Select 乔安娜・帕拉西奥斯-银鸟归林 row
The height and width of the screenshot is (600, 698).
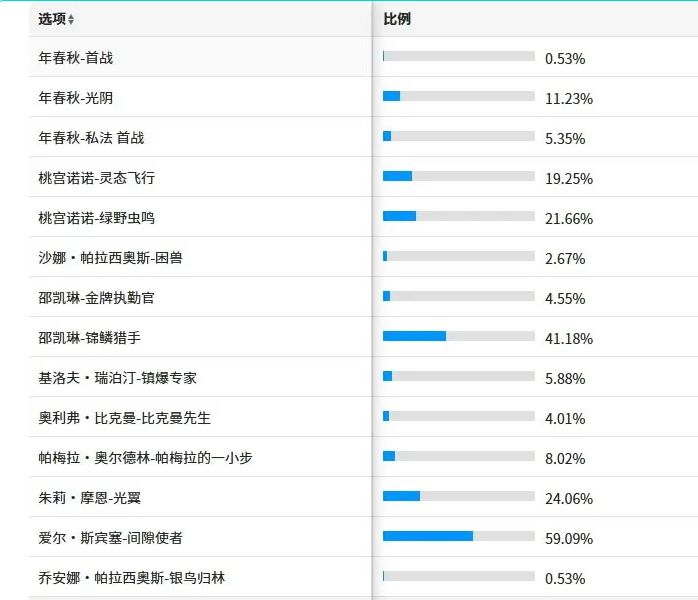(x=363, y=577)
